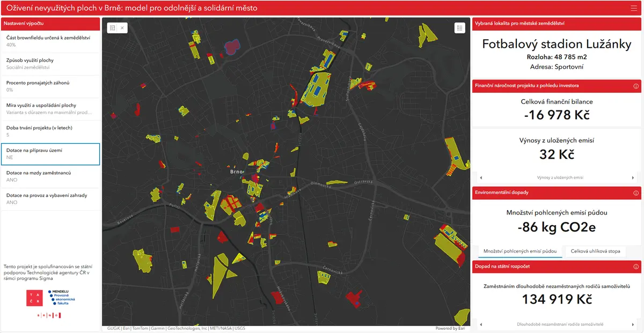The width and height of the screenshot is (644, 333).
Task: Open Způsob využití plochy selector
Action: point(50,64)
